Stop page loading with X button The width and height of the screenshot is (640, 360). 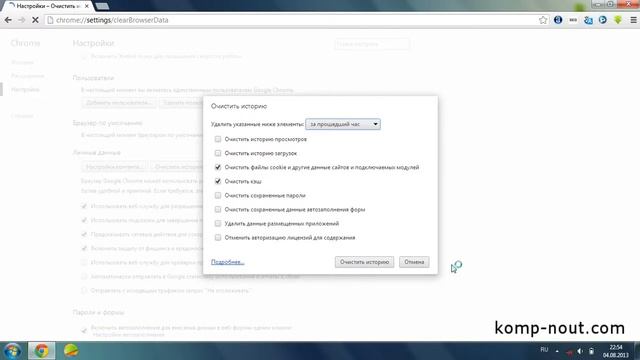coord(35,20)
